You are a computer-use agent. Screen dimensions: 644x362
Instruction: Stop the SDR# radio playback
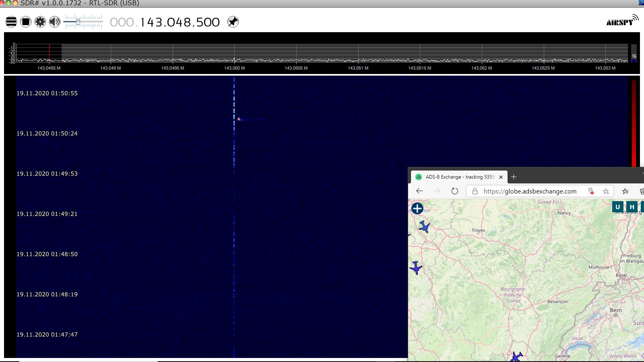click(26, 22)
